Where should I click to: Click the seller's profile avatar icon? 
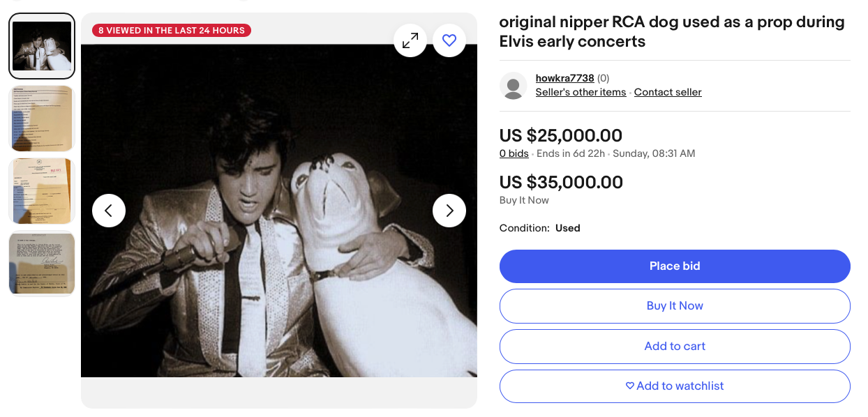coord(514,86)
